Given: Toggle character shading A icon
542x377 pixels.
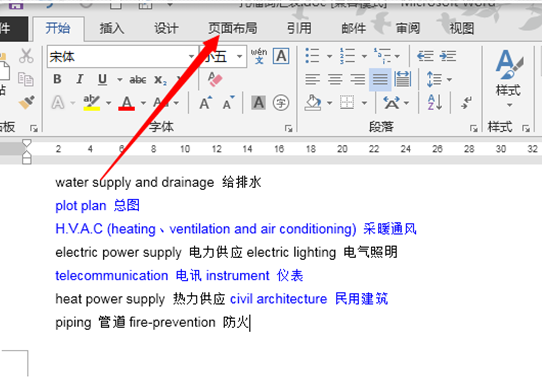Looking at the screenshot, I should 259,103.
